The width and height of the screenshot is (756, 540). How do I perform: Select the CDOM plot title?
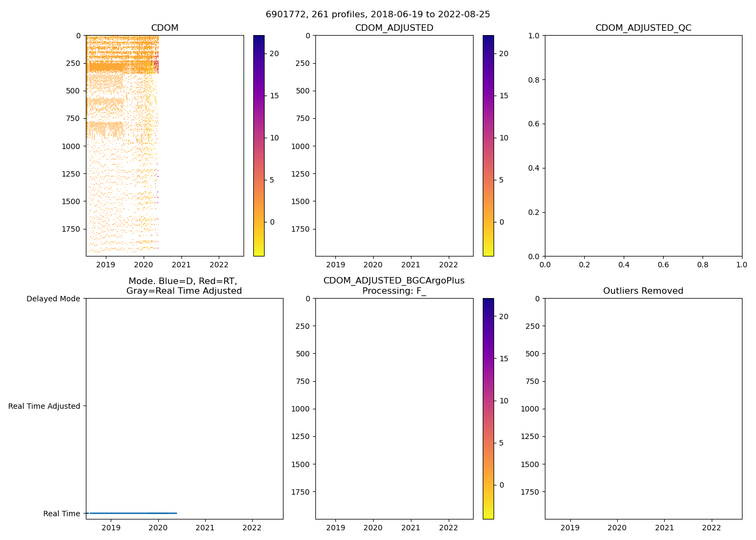(165, 28)
